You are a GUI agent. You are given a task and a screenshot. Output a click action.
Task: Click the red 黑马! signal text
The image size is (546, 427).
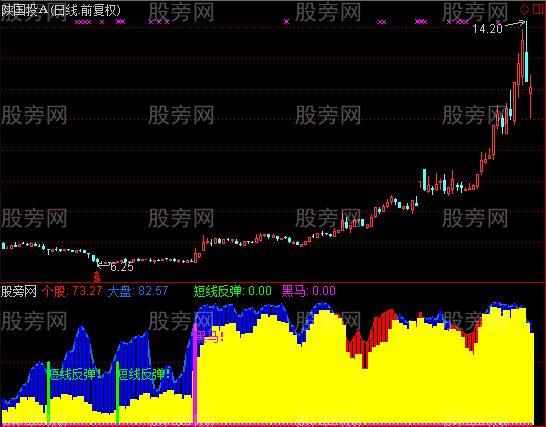(x=210, y=337)
